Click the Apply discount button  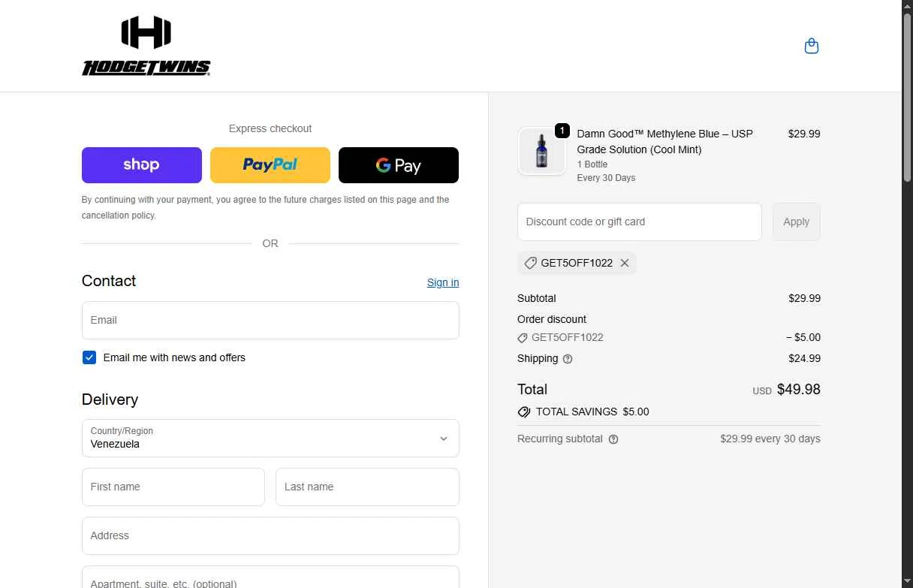pos(797,222)
